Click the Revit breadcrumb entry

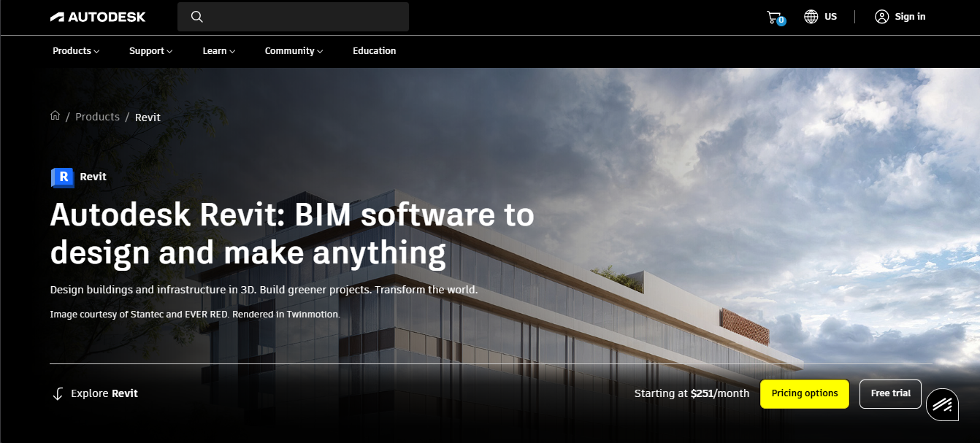[148, 117]
